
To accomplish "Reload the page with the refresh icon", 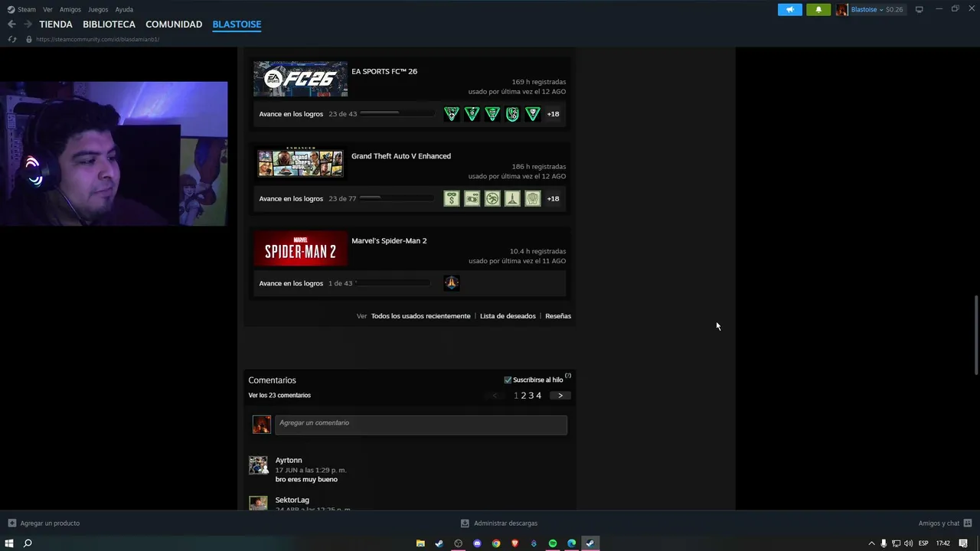I will pyautogui.click(x=12, y=39).
